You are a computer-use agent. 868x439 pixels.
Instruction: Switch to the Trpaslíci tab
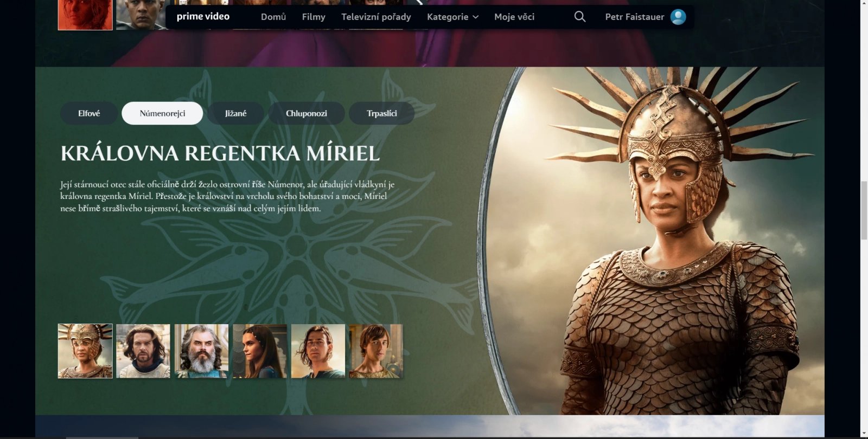coord(382,113)
